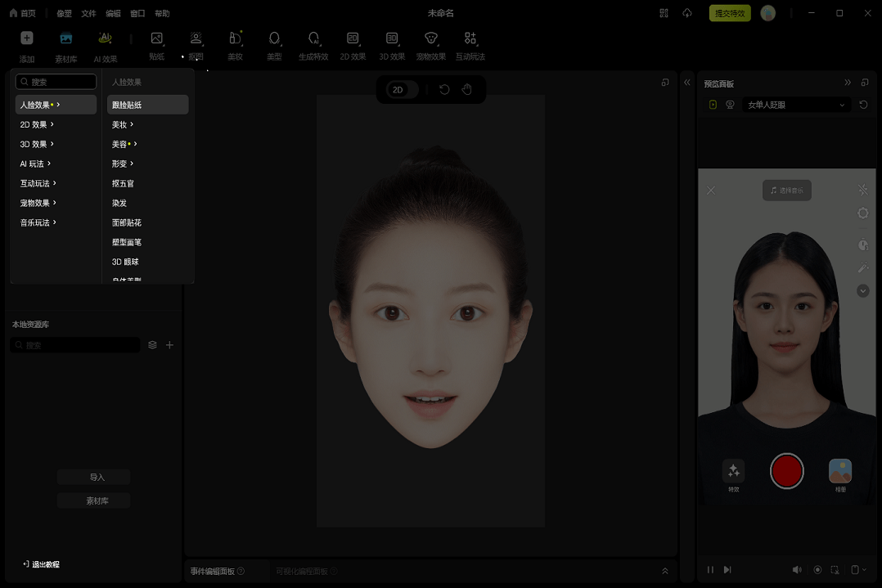
Task: Click the yellow 提交特效 submit button
Action: 728,13
